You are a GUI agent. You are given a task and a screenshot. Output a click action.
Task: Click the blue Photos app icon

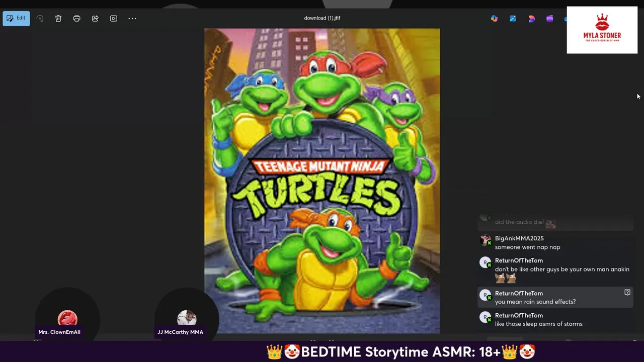[513, 19]
